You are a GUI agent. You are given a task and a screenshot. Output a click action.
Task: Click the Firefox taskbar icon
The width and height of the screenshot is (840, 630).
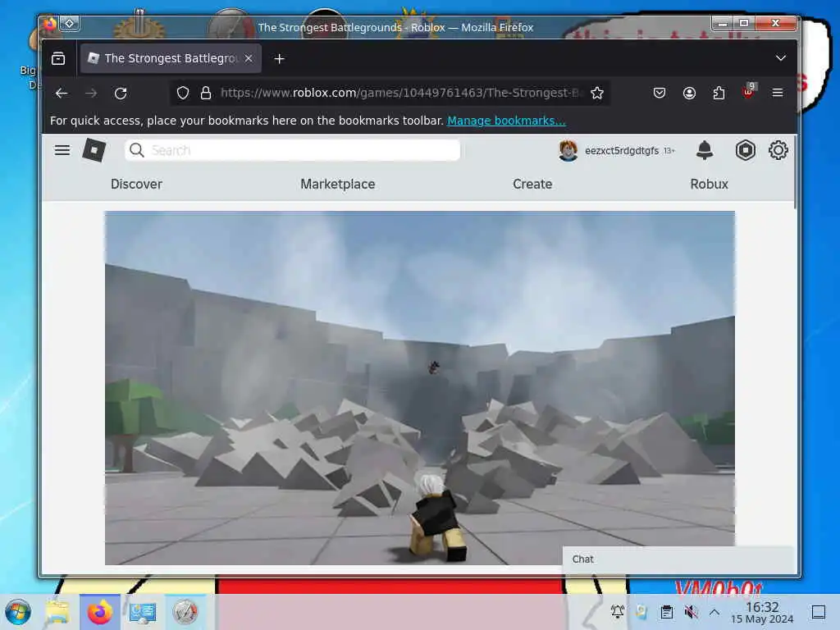[x=100, y=612]
